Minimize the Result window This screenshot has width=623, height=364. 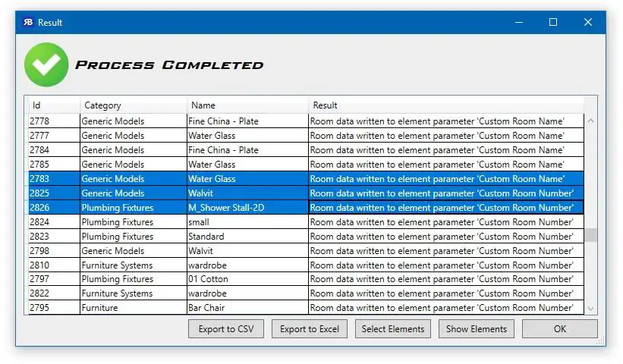tap(519, 22)
